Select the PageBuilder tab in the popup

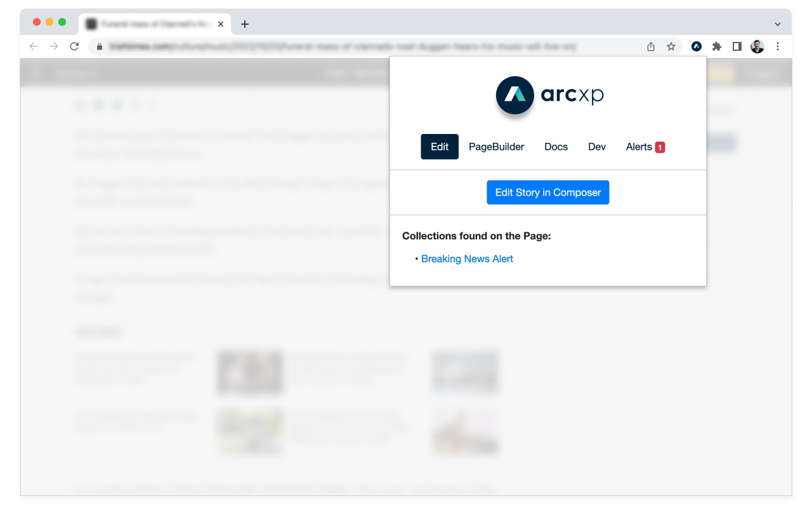[x=496, y=147]
